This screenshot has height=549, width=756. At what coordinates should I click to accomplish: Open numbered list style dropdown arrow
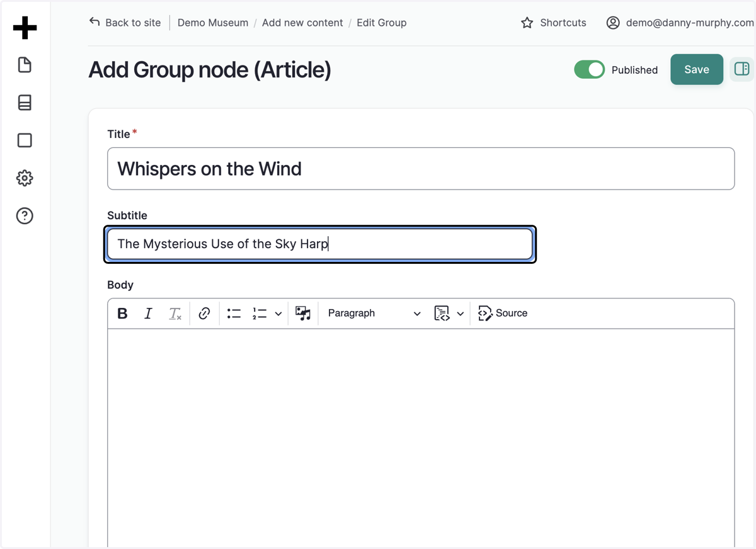(278, 314)
